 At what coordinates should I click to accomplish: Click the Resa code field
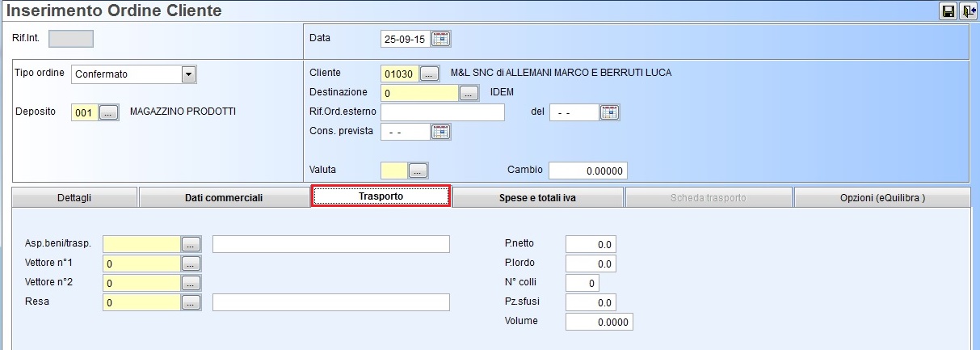pos(141,302)
